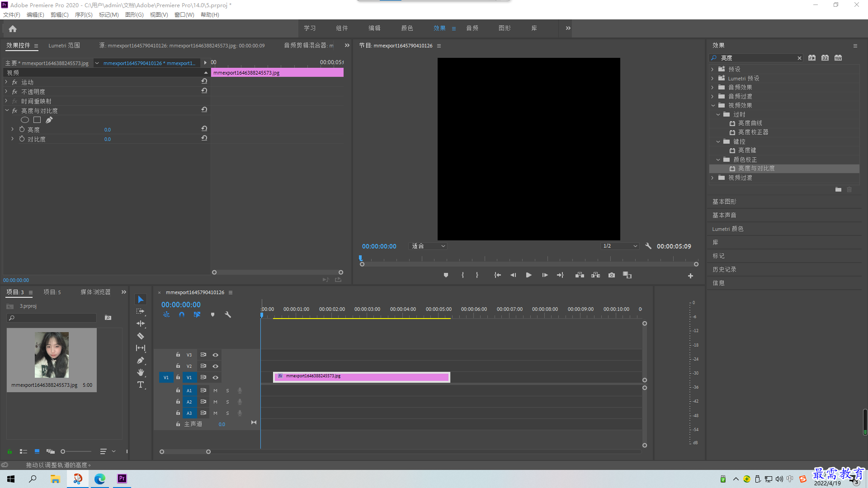Image resolution: width=868 pixels, height=488 pixels.
Task: Open the 媒体浏览器 tab
Action: [x=95, y=292]
